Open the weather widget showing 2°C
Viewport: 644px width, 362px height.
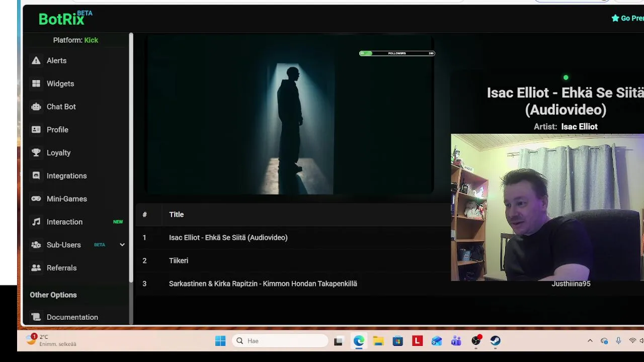[x=51, y=340]
